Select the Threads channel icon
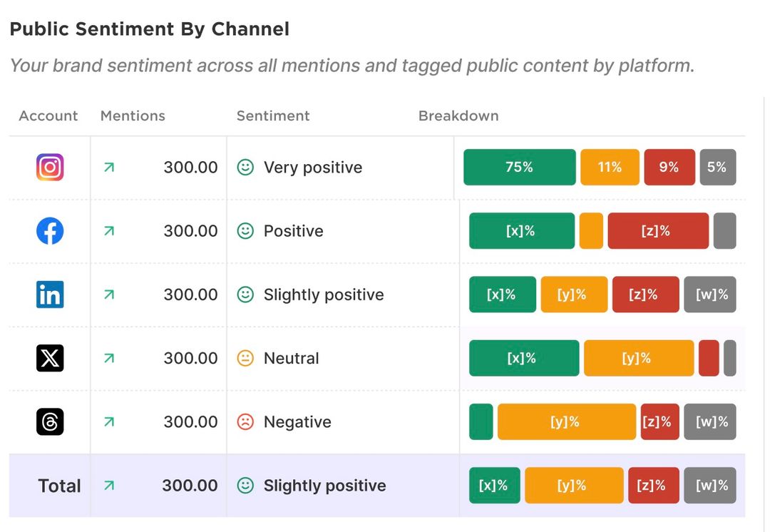 pos(49,421)
